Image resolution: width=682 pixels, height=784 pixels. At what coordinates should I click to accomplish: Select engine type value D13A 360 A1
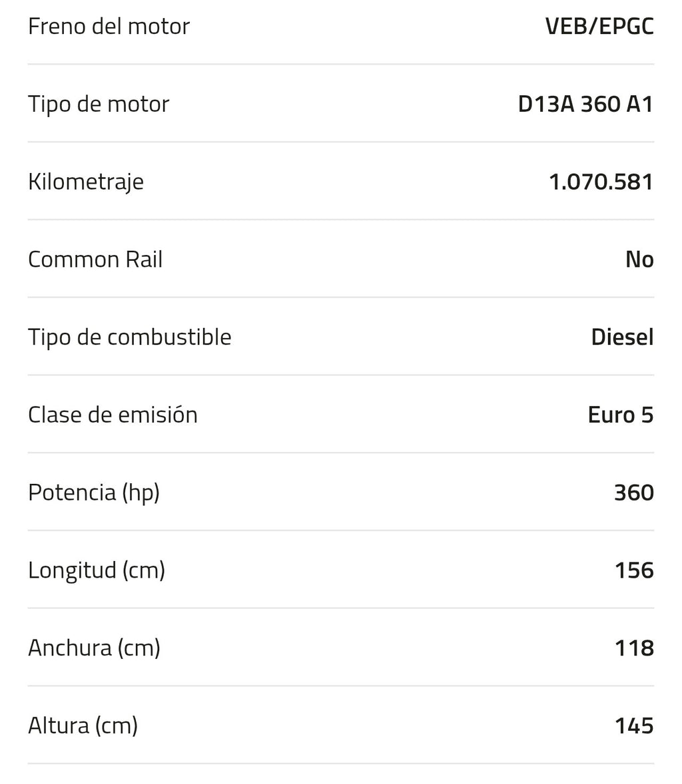[586, 104]
